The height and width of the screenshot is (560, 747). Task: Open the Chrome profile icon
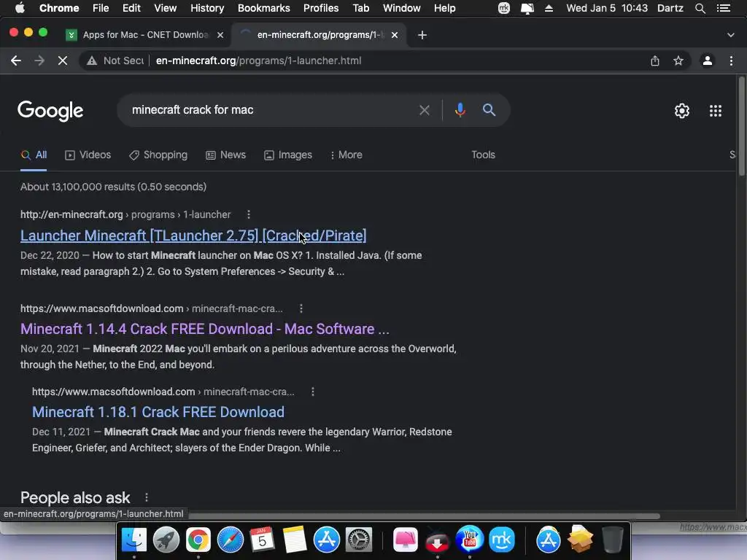[x=708, y=61]
